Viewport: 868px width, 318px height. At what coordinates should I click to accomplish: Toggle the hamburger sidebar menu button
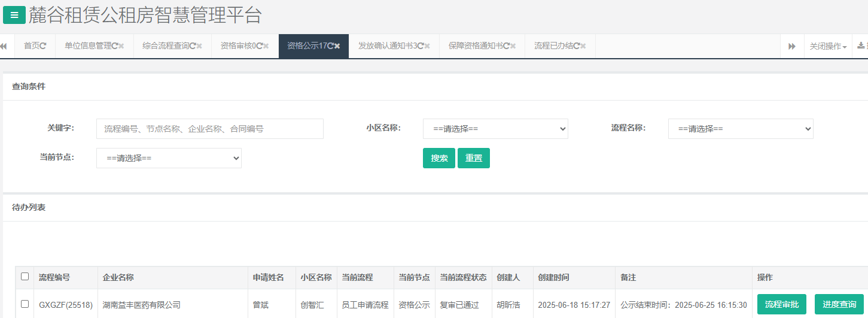tap(14, 15)
